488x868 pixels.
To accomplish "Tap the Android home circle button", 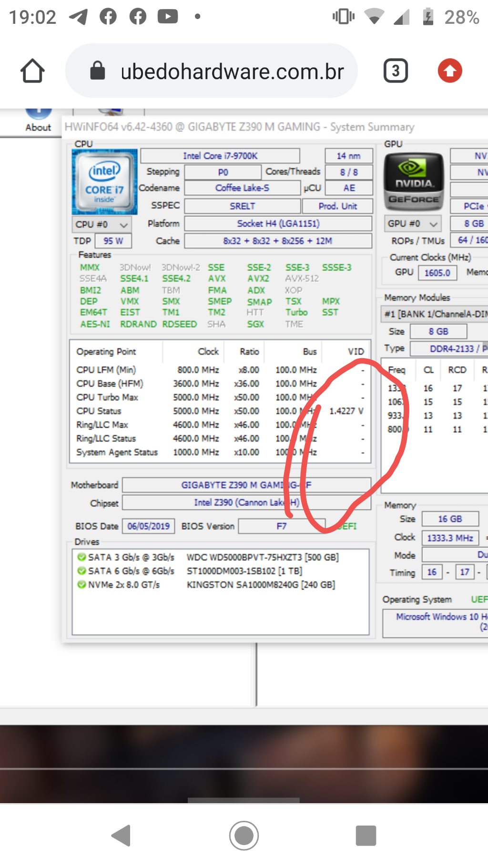I will pos(244,835).
